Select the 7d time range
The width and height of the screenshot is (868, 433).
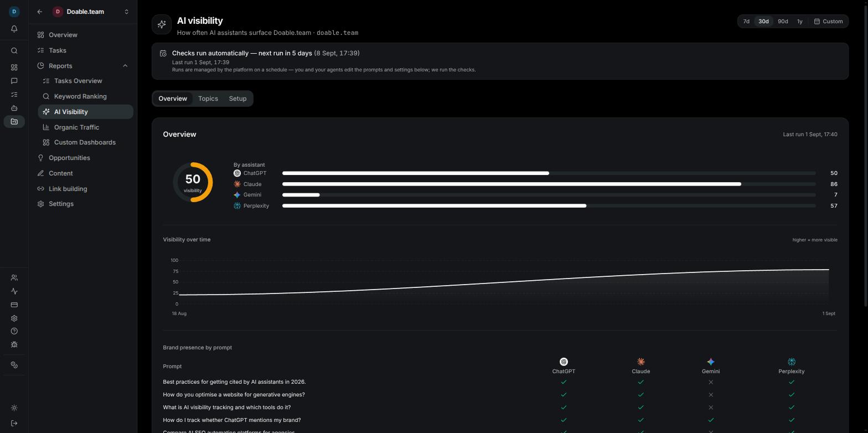pyautogui.click(x=746, y=22)
